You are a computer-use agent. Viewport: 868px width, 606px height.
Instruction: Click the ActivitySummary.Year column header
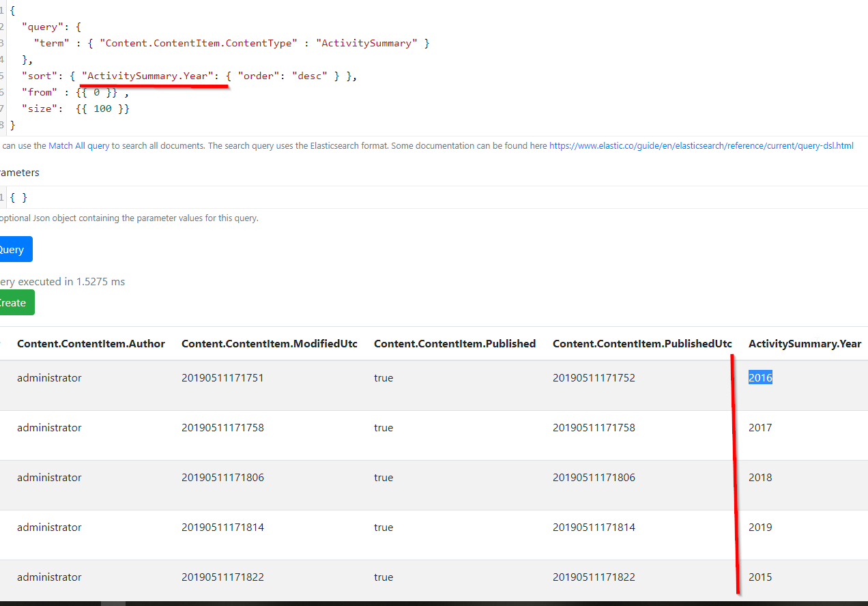coord(804,343)
